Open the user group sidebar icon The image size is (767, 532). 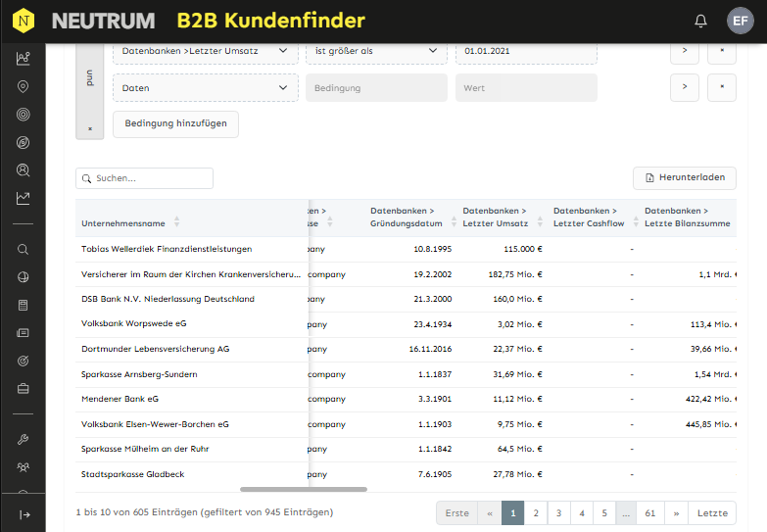(23, 467)
